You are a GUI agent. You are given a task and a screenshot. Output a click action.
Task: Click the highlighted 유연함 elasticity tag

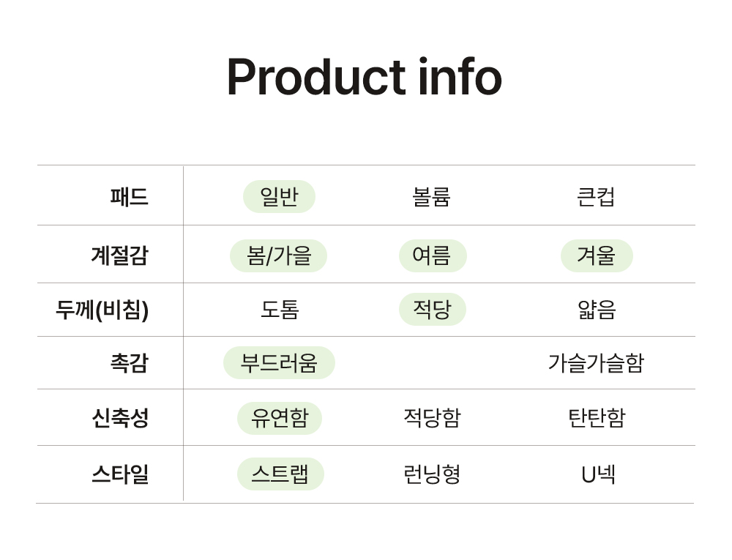pos(280,418)
